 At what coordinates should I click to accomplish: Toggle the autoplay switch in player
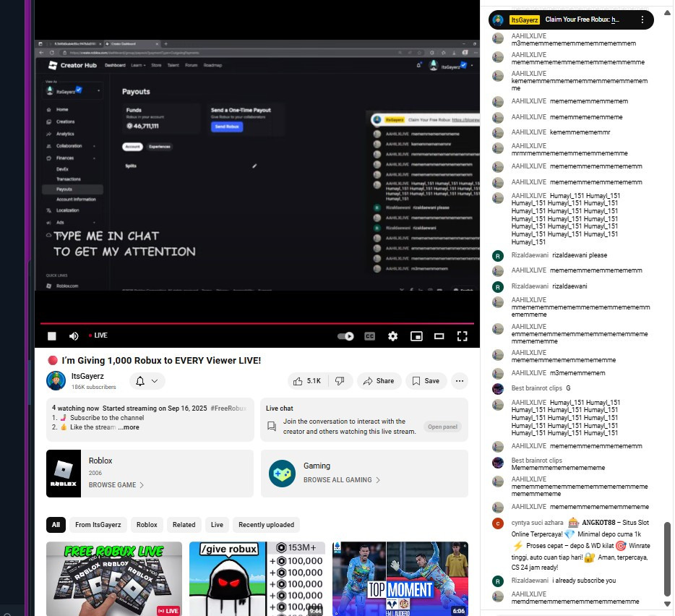(345, 336)
